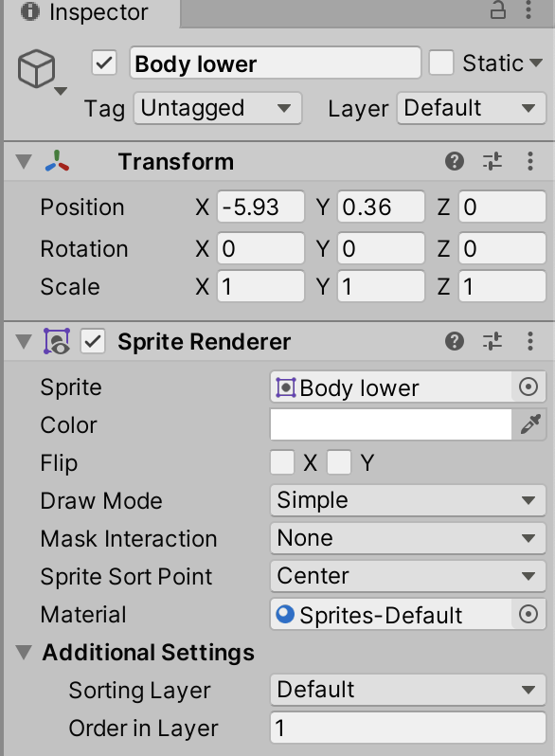Viewport: 555px width, 756px height.
Task: Click the Sprite Renderer component icon
Action: pyautogui.click(x=57, y=341)
